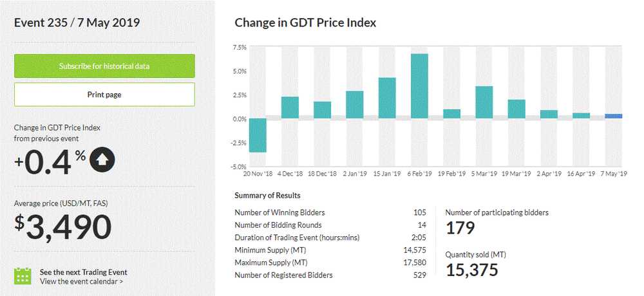
Task: Select the 15 Jan '19 chart bar
Action: [x=387, y=98]
